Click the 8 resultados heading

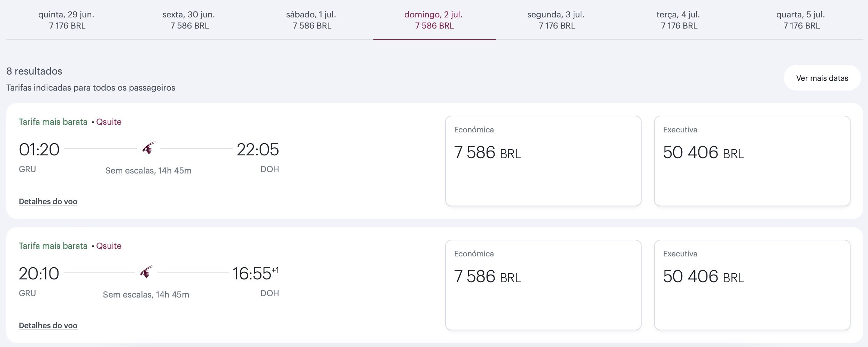pyautogui.click(x=34, y=71)
